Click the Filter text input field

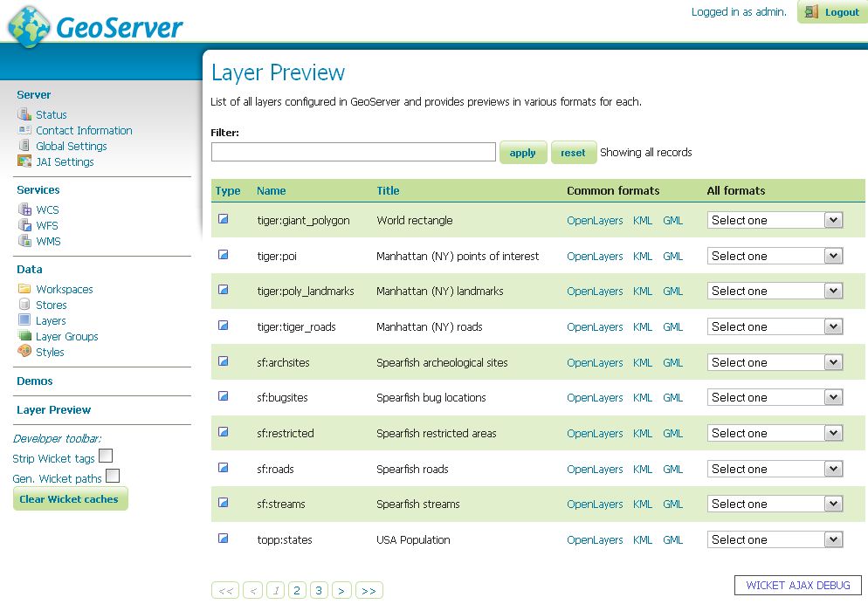click(x=353, y=152)
